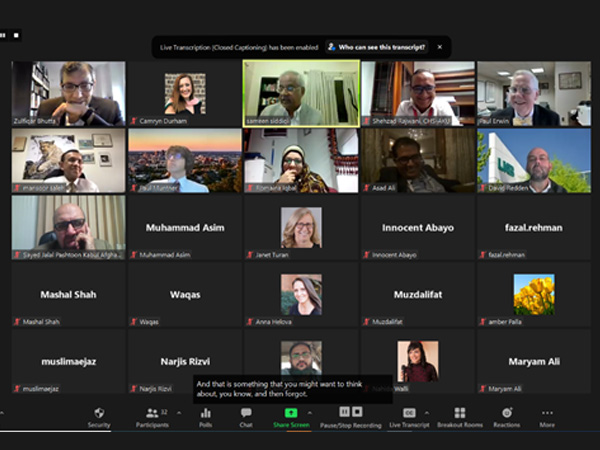Expand the Live Transcript options caret
The width and height of the screenshot is (600, 450).
(x=427, y=412)
